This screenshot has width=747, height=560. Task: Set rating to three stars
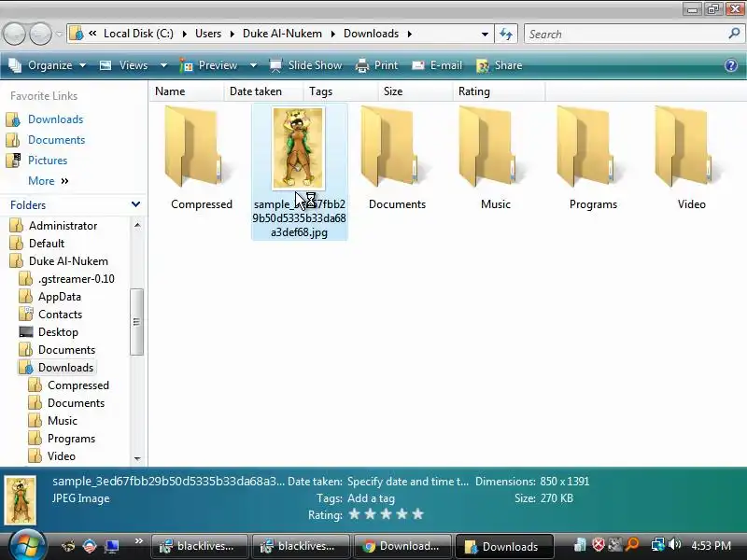(386, 514)
